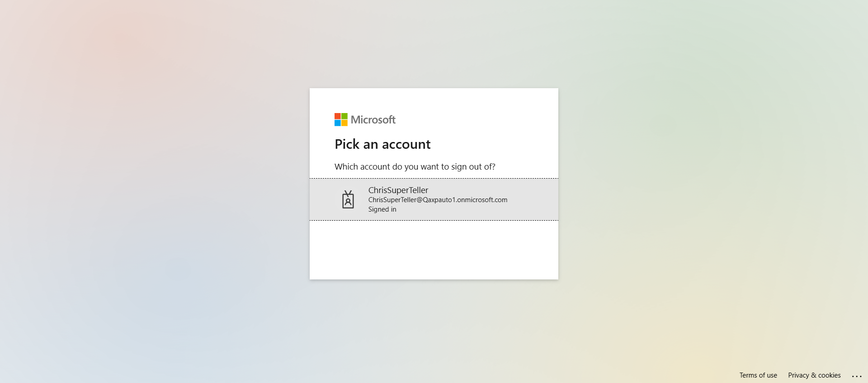Click the "Signed in" status text

[382, 209]
